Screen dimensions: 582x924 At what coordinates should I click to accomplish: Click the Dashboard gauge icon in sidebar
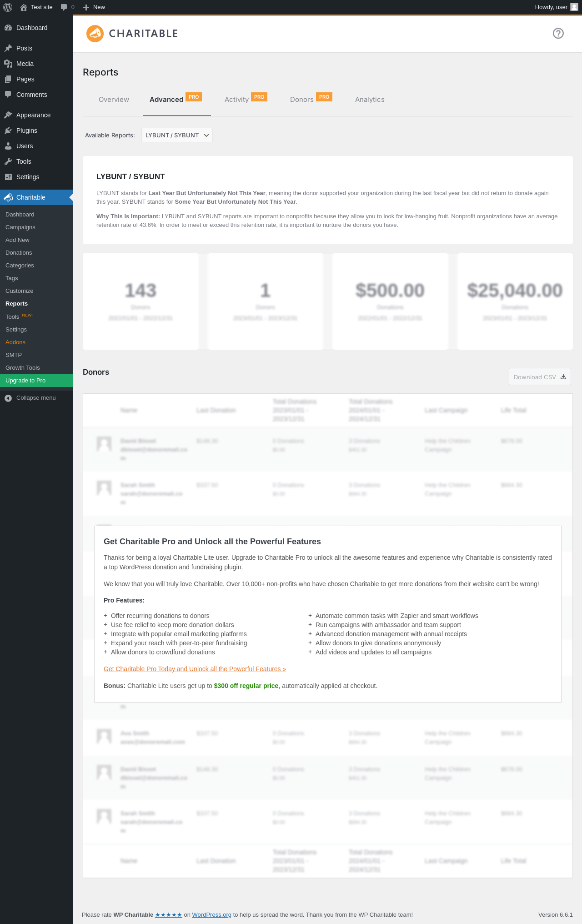[x=8, y=28]
